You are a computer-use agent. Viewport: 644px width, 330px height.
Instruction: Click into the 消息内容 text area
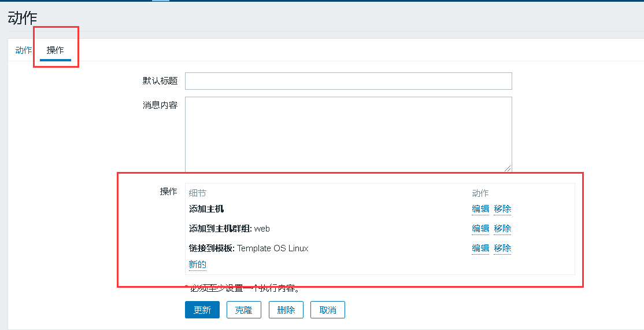click(x=348, y=134)
